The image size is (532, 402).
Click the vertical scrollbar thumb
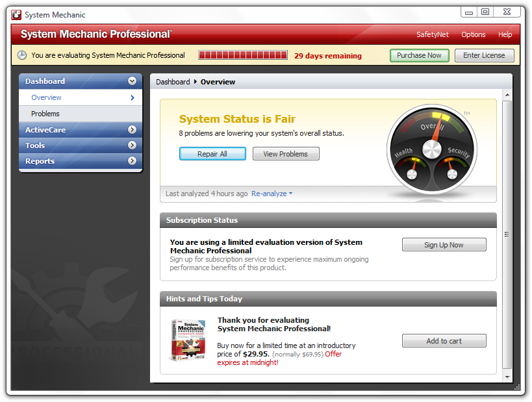tap(507, 234)
